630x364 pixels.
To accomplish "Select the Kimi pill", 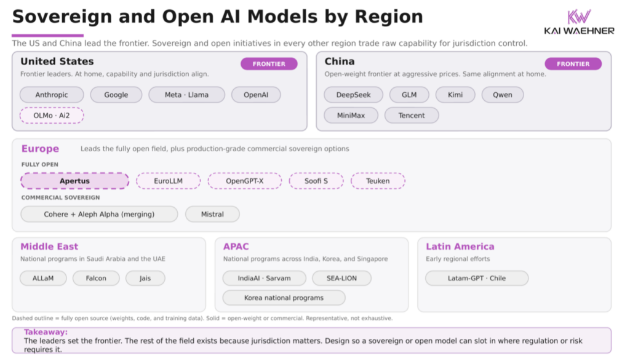I will pos(455,95).
